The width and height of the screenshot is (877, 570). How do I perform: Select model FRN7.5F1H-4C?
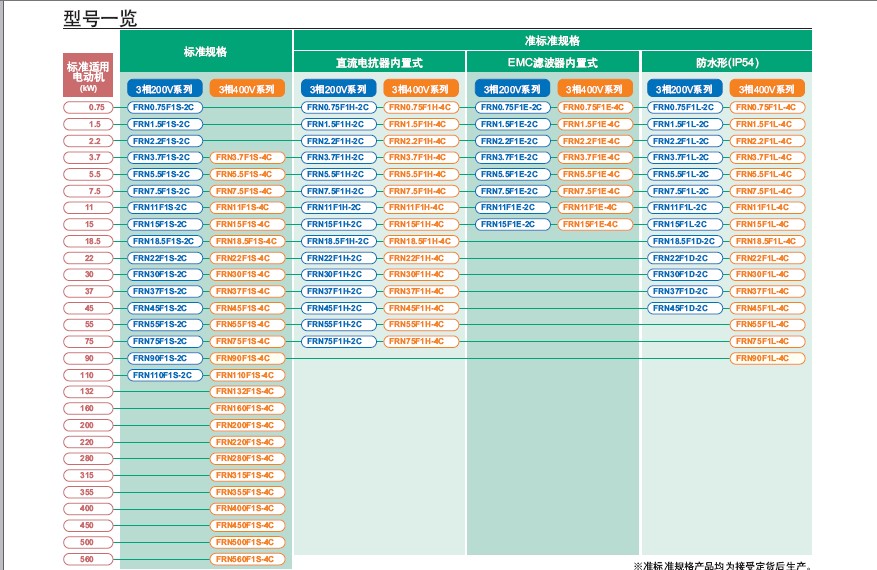[421, 191]
